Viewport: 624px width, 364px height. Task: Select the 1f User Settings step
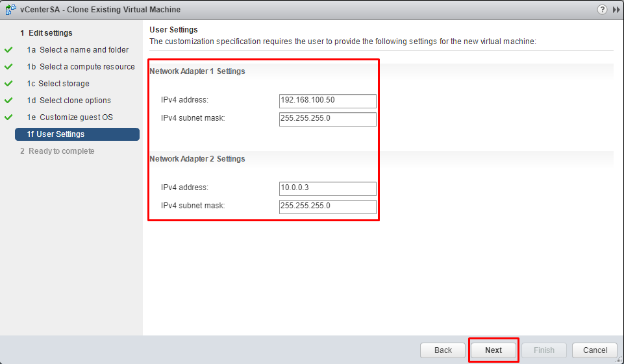click(77, 134)
